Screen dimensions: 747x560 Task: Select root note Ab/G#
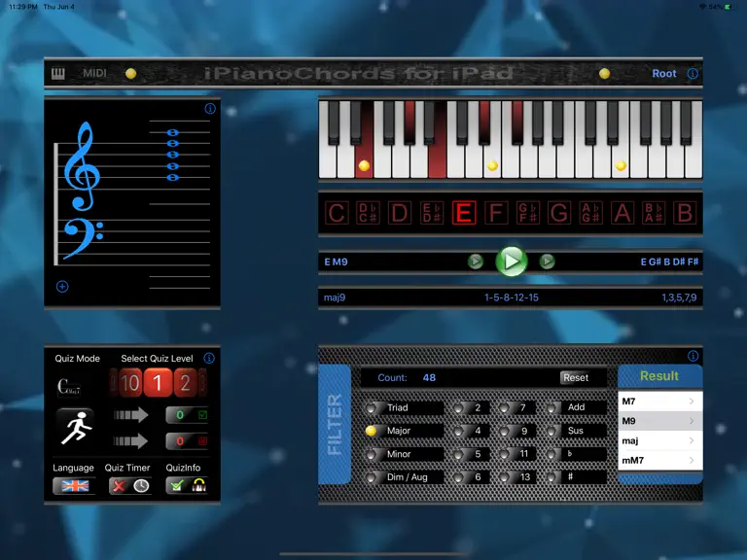[590, 213]
